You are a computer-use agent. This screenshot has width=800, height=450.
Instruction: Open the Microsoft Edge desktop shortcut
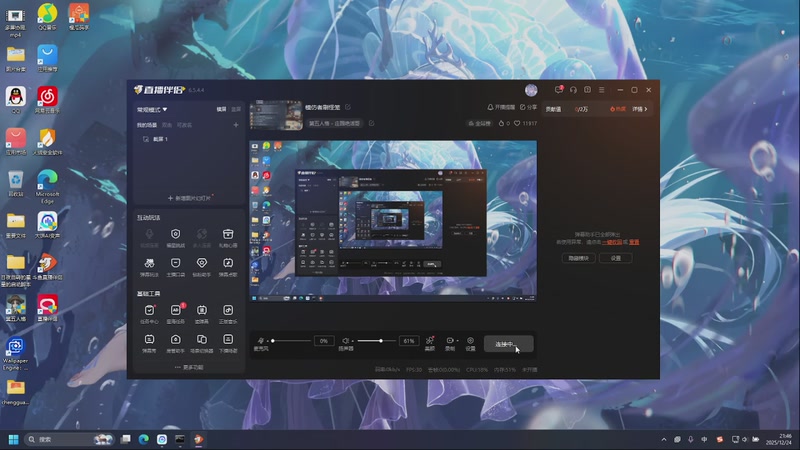click(47, 187)
